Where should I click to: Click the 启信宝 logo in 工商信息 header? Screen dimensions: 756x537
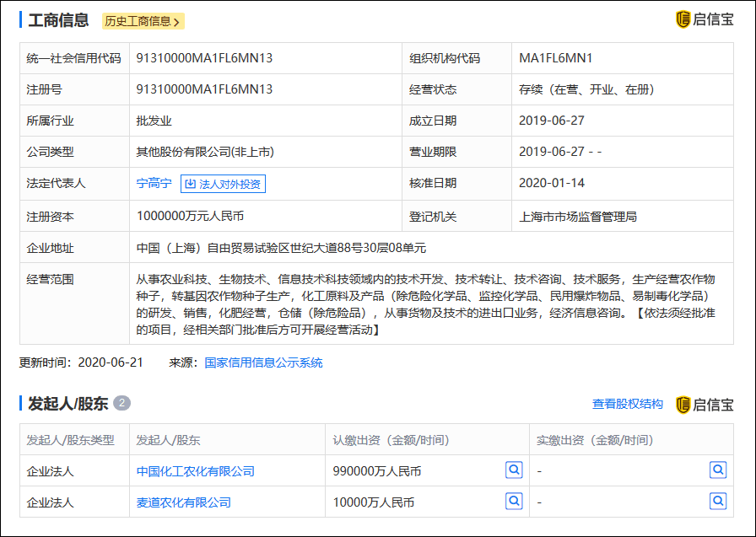click(x=705, y=19)
